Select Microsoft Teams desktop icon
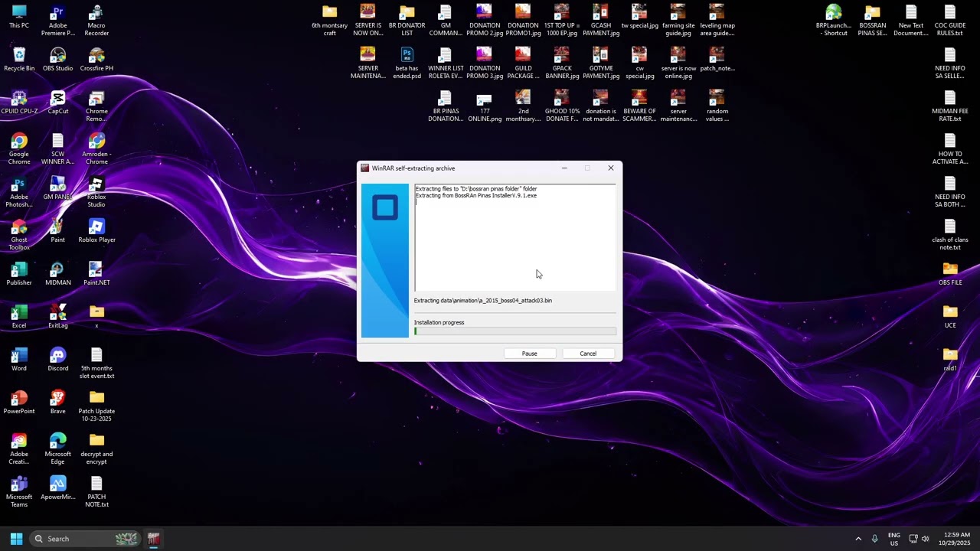This screenshot has height=551, width=980. 19,492
